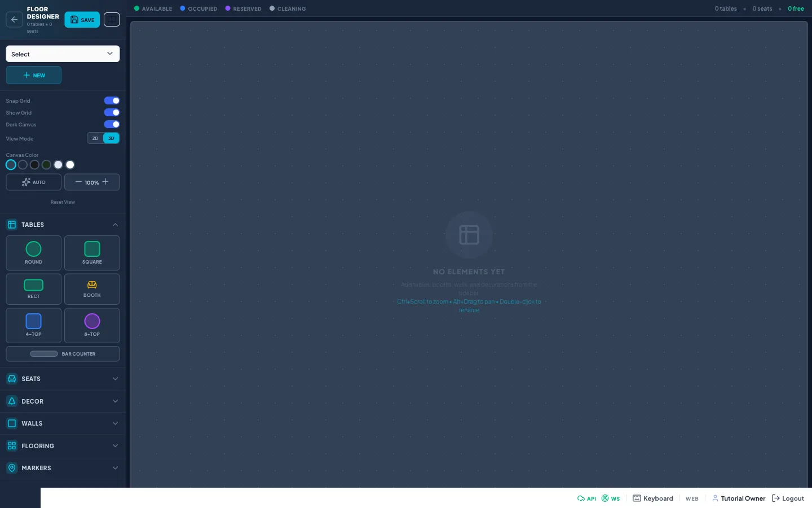Viewport: 812px width, 508px height.
Task: Save the floor plan
Action: click(x=82, y=20)
